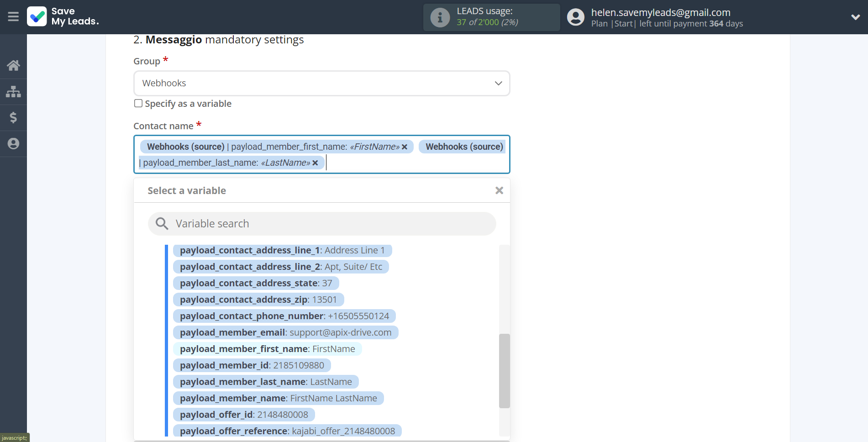Select payload_contact_address_zip variable

coord(258,300)
